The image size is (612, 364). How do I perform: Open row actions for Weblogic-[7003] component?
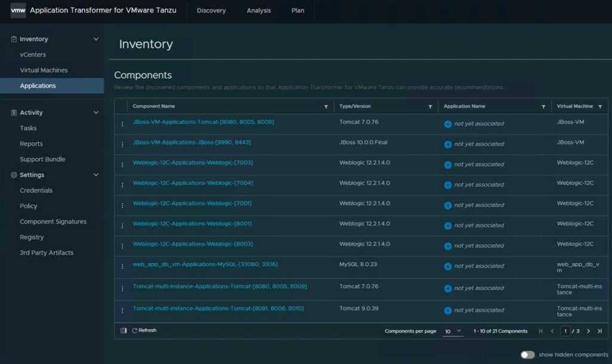[x=122, y=164]
